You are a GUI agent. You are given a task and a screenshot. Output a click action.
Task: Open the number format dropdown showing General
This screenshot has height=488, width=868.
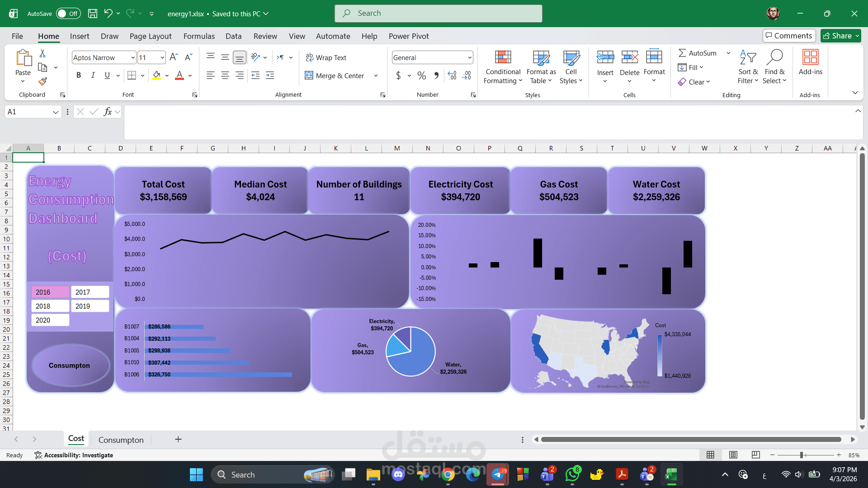click(469, 57)
